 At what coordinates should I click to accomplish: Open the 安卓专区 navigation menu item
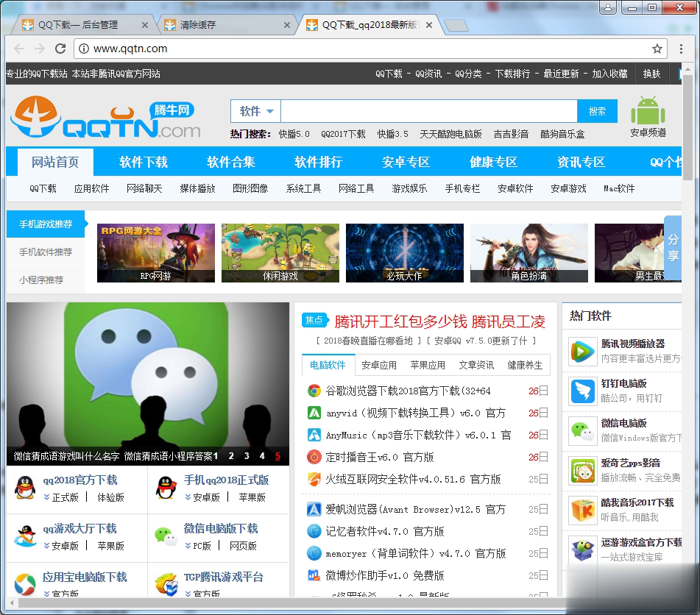click(406, 162)
